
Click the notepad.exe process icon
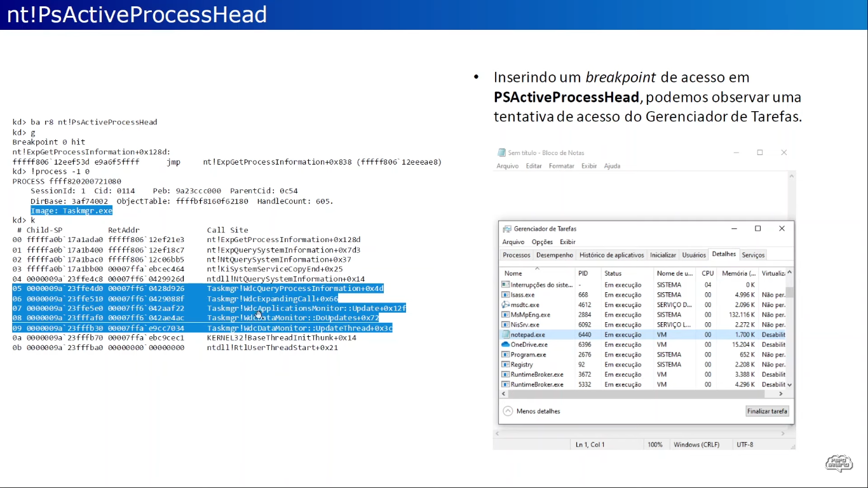506,334
